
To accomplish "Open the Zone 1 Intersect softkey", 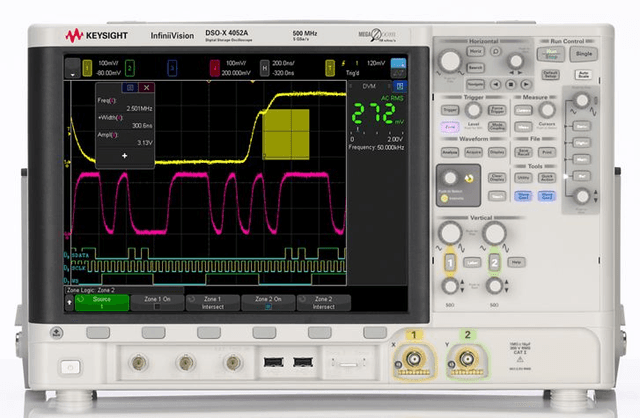I will point(213,302).
